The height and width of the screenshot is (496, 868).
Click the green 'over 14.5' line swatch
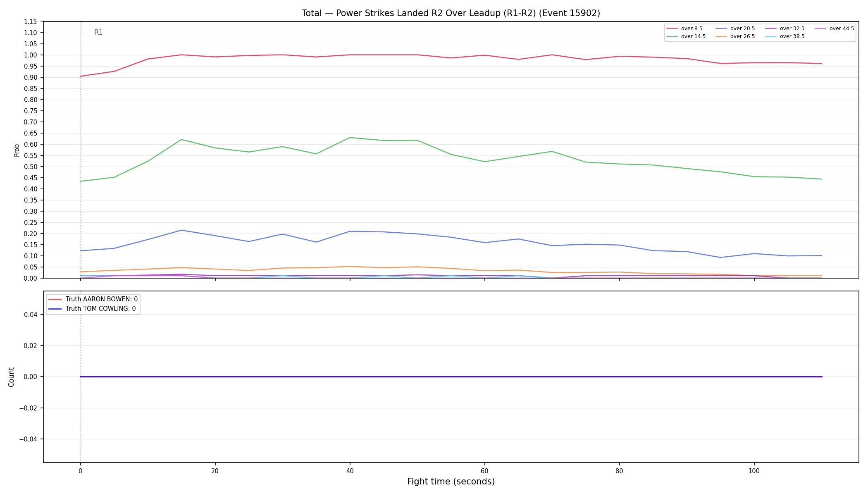(x=672, y=36)
